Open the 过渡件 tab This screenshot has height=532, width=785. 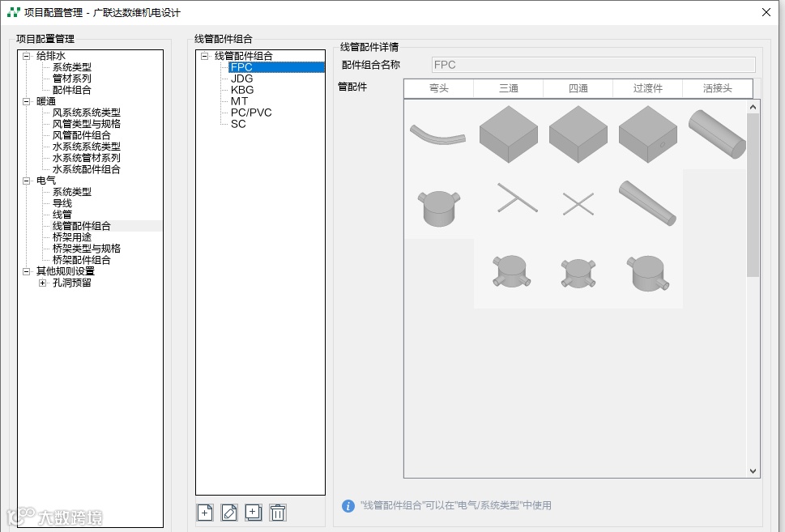[x=647, y=88]
